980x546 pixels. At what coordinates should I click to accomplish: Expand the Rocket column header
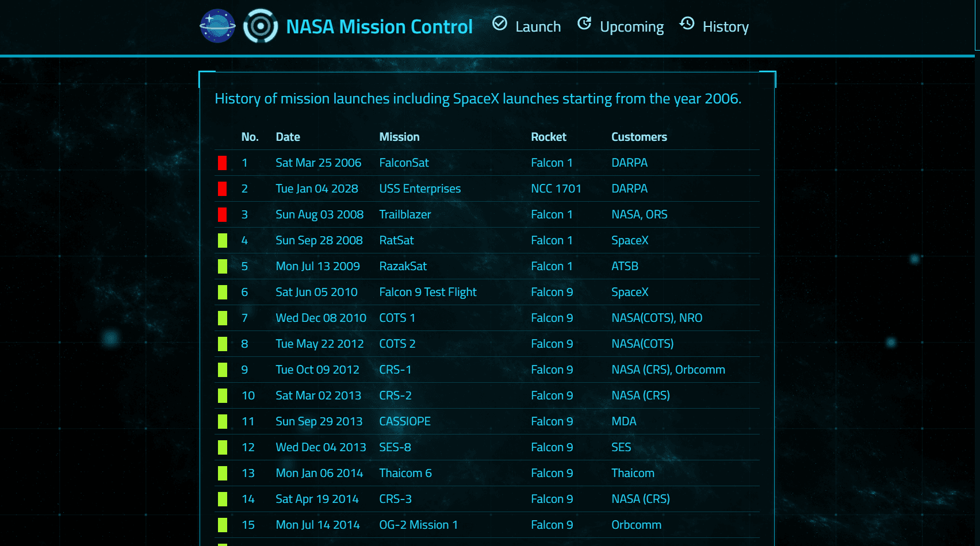pos(549,137)
